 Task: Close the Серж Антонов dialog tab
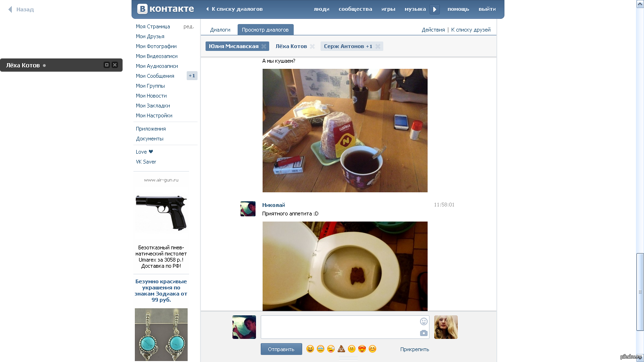378,46
